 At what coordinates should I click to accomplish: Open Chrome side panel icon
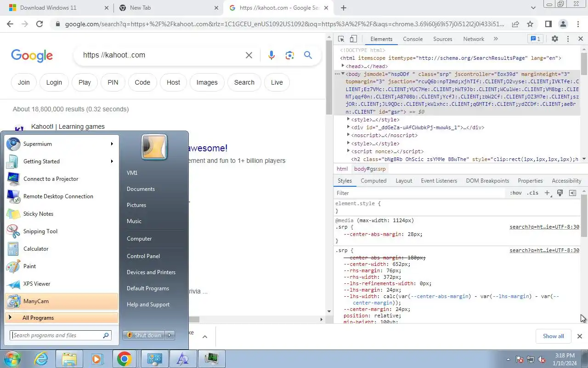click(x=548, y=24)
